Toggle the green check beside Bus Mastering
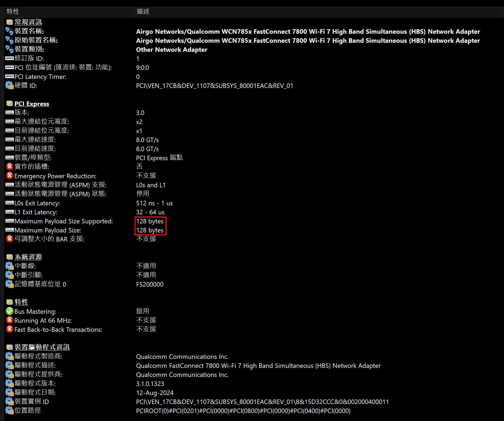 point(9,311)
